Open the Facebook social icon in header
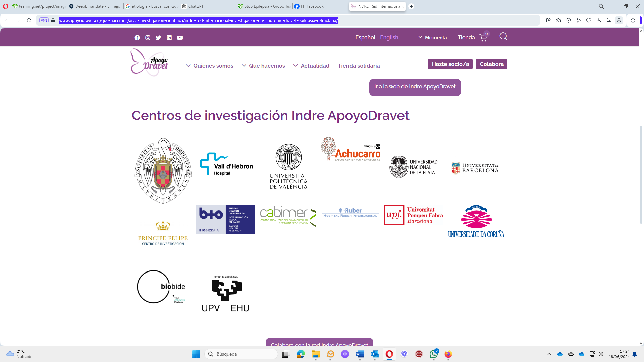The image size is (644, 362). (137, 38)
